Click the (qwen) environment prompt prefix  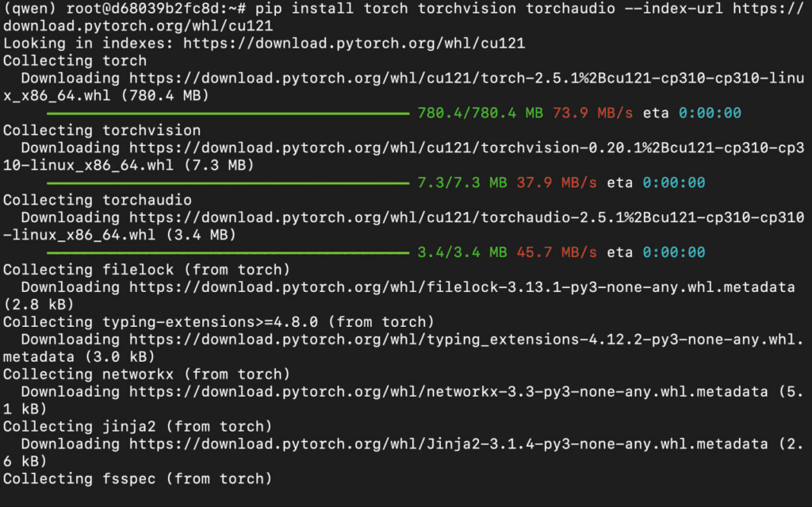pyautogui.click(x=30, y=8)
